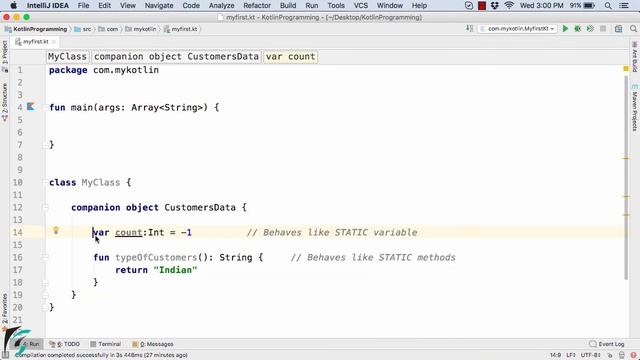Click companion object CustomersData breadcrumb

click(176, 56)
